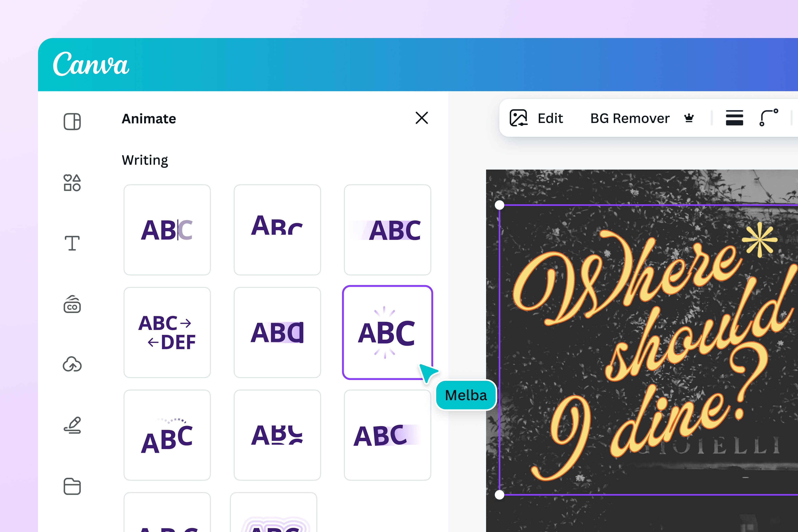798x532 pixels.
Task: Close the Animate panel
Action: 422,118
